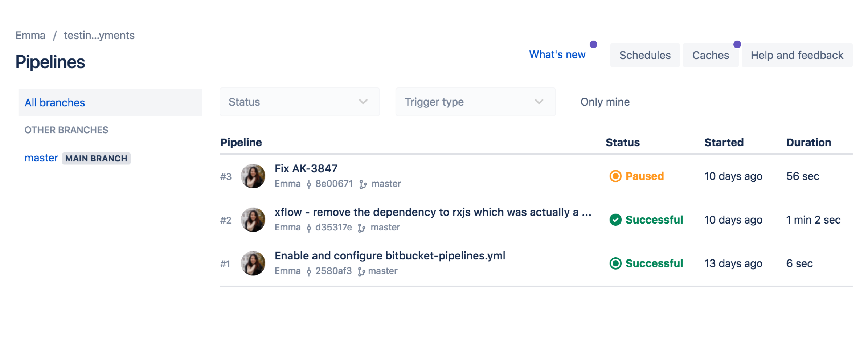868x360 pixels.
Task: Click Help and feedback button
Action: [797, 55]
